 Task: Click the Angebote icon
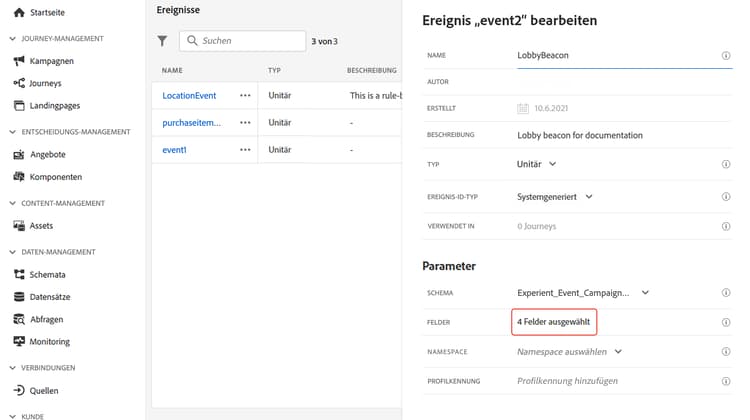pos(19,155)
